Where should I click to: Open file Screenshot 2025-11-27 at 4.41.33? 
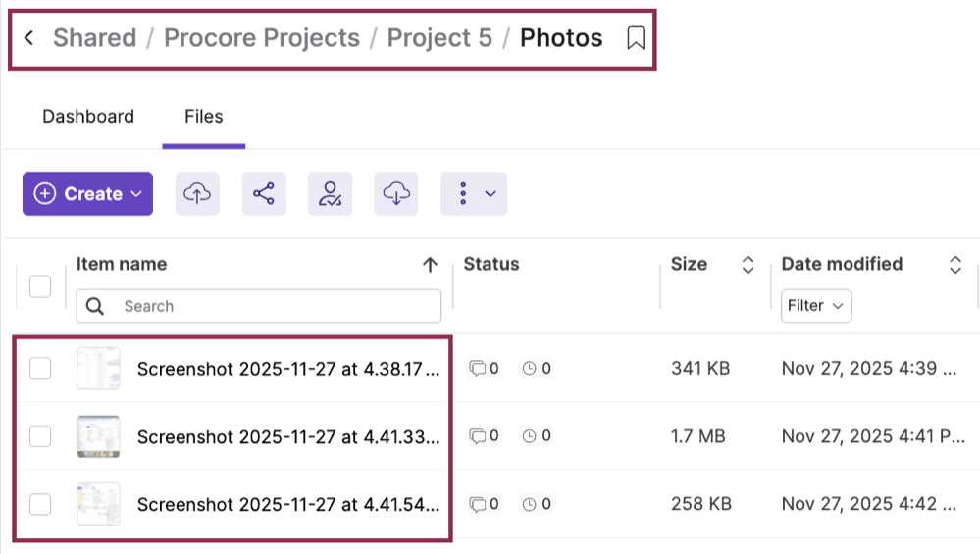pos(288,436)
